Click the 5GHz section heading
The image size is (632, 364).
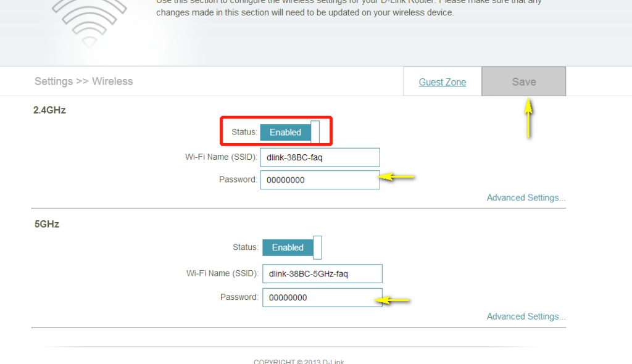[x=47, y=224]
